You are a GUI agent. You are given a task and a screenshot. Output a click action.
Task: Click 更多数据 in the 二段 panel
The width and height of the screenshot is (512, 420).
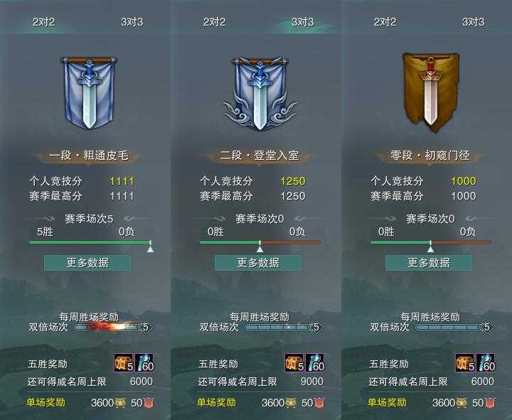coord(258,263)
